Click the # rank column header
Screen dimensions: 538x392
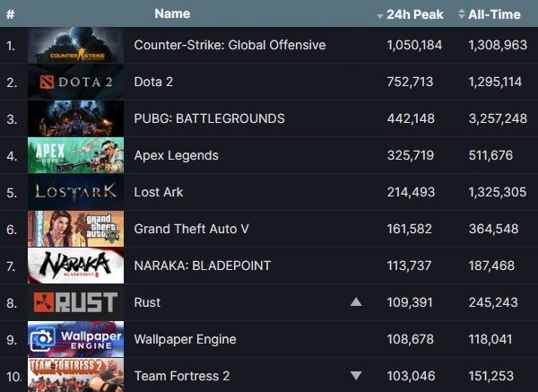click(x=10, y=13)
